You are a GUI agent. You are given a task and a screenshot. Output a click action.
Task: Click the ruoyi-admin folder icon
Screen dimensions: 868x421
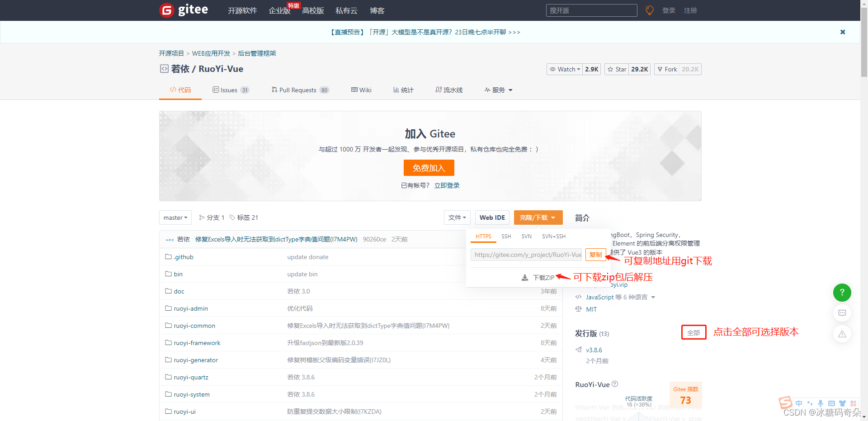coord(169,308)
